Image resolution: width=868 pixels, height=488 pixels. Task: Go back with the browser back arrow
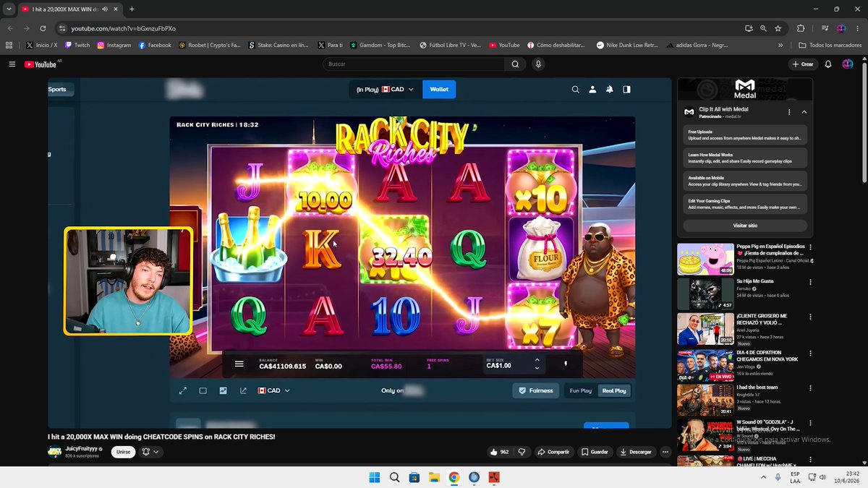click(9, 28)
